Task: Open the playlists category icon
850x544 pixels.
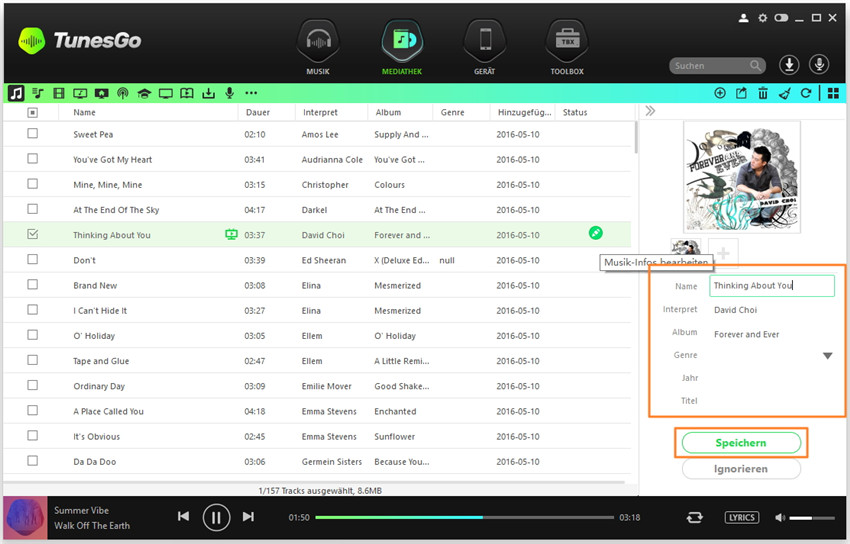Action: pyautogui.click(x=37, y=93)
